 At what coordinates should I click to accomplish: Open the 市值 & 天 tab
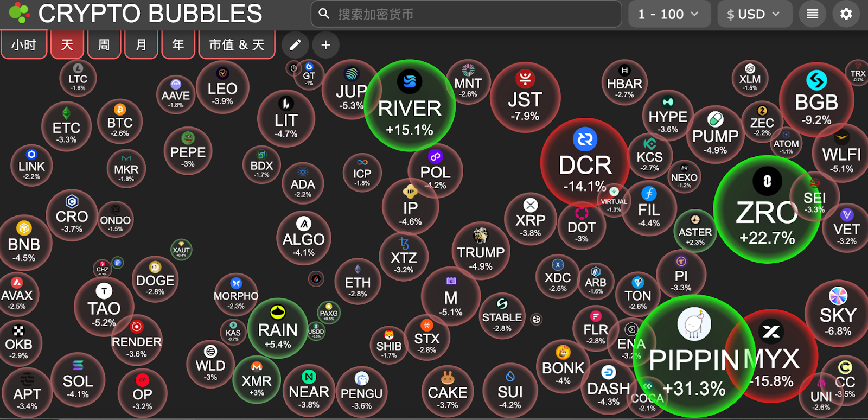[x=237, y=45]
